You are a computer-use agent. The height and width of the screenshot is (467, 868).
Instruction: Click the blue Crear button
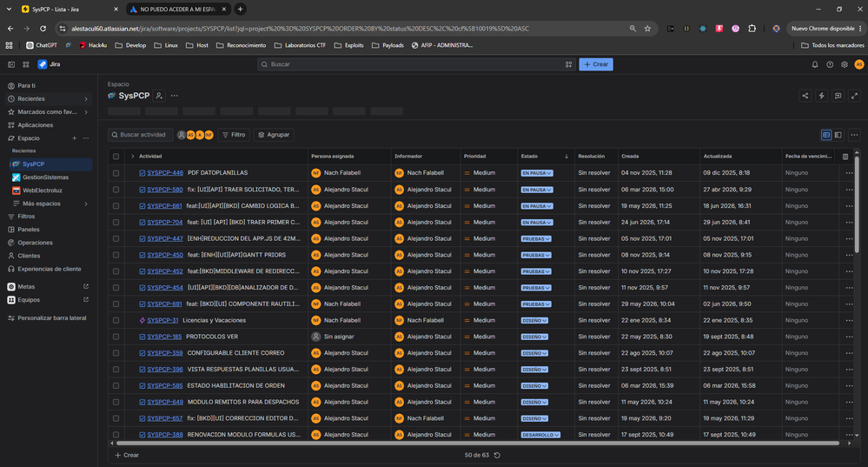pyautogui.click(x=596, y=64)
